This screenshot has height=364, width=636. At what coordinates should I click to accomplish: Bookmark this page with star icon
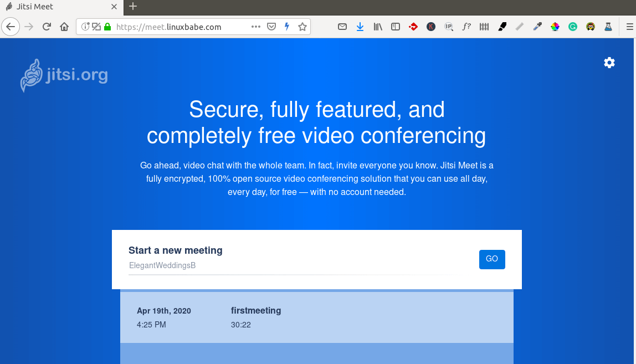(302, 27)
